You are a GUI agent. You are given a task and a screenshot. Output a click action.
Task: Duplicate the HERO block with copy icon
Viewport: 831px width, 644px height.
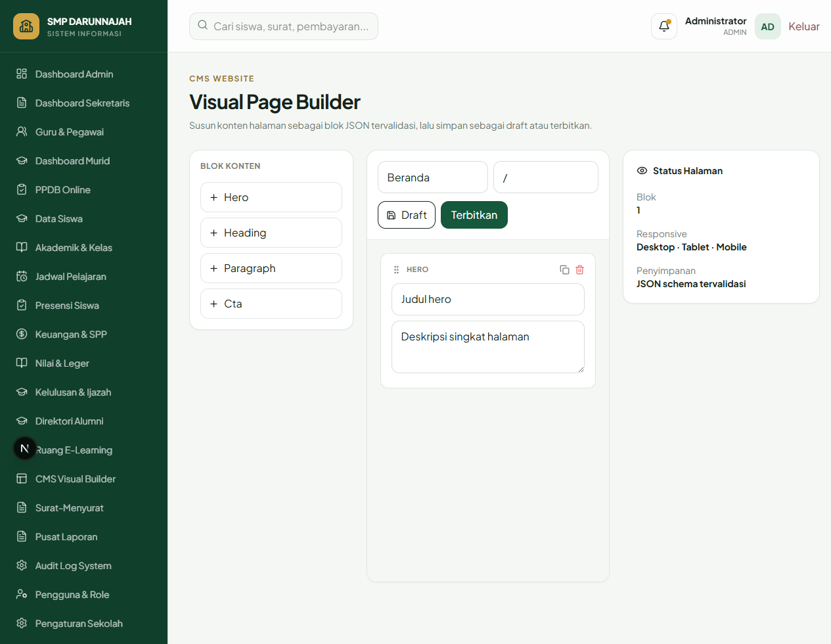coord(564,269)
